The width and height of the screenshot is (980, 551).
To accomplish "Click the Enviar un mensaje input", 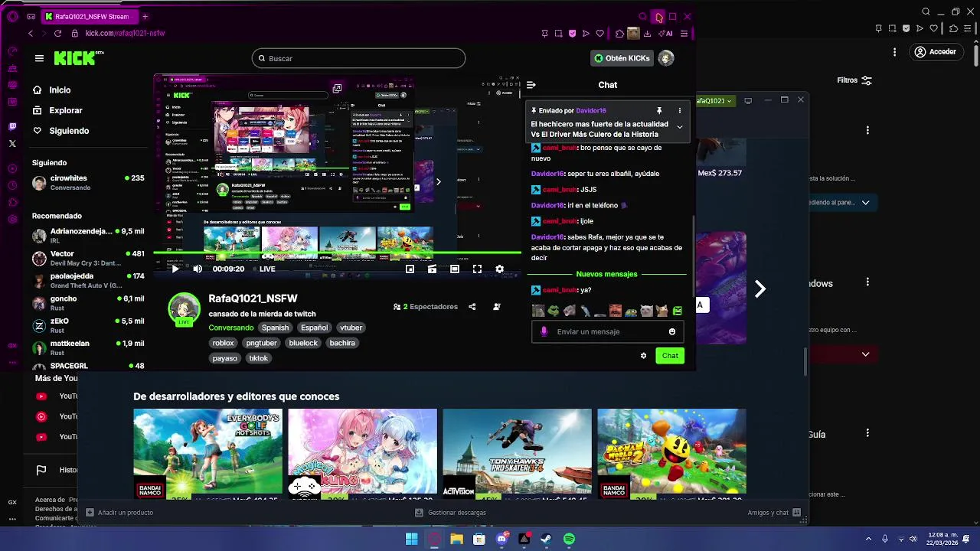I will (x=609, y=331).
